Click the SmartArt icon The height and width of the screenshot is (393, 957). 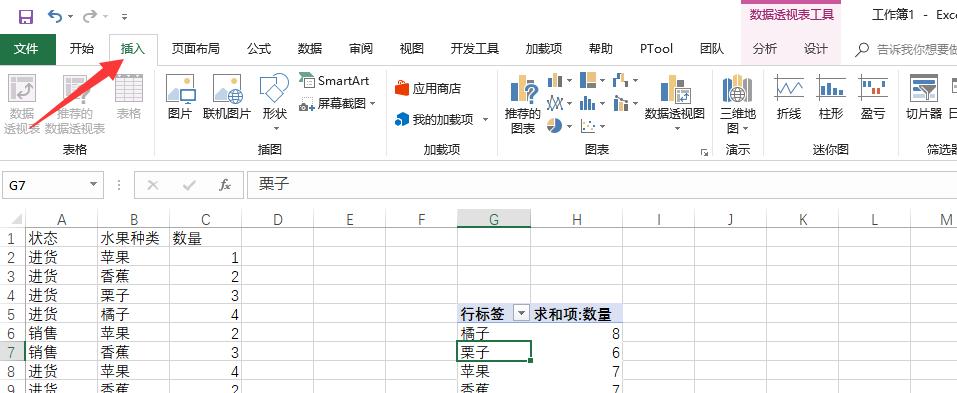click(334, 81)
